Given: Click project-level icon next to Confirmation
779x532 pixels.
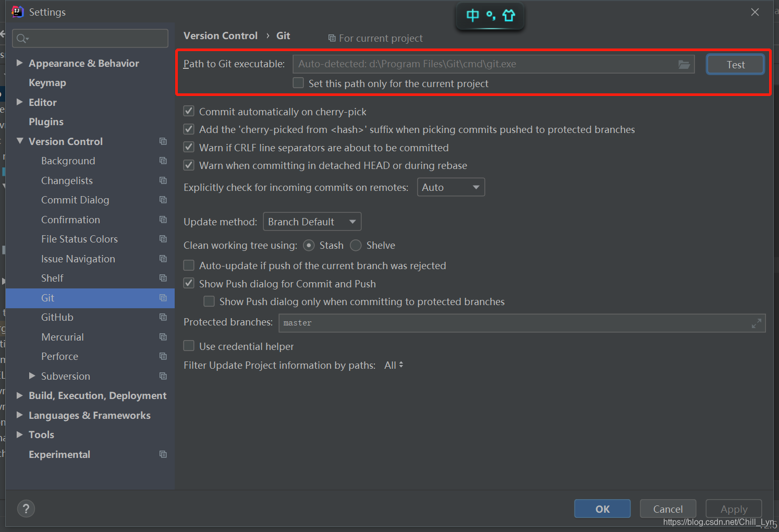Looking at the screenshot, I should tap(163, 220).
